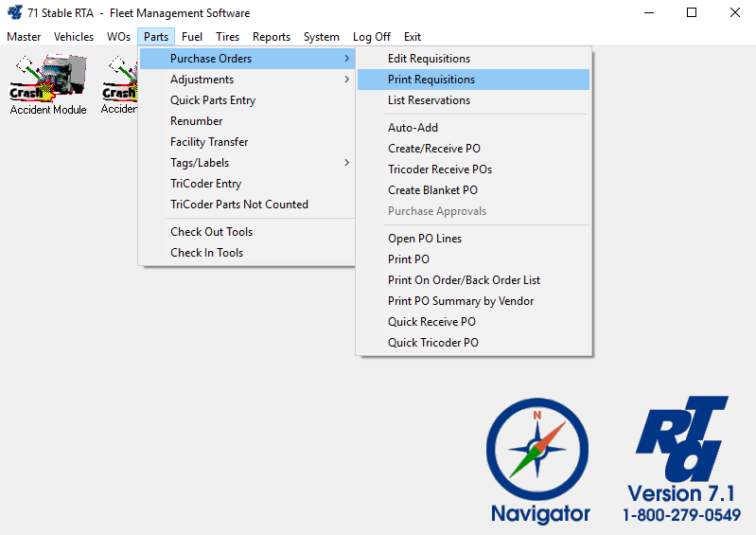Maximize the RTA application window
This screenshot has height=535, width=756.
692,13
